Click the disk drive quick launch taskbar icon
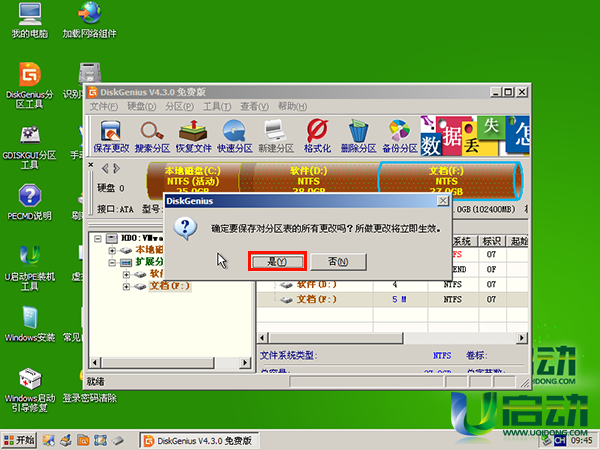600x450 pixels. (118, 440)
